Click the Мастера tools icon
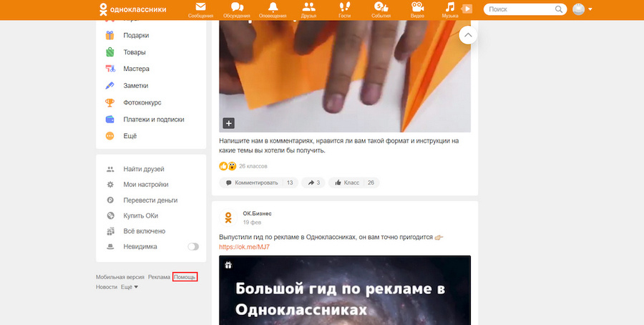Viewport: 644px width, 325px height. pyautogui.click(x=109, y=69)
